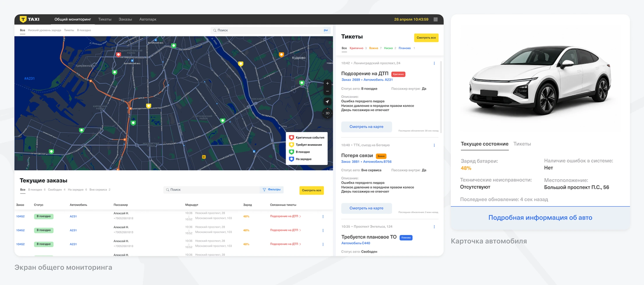The width and height of the screenshot is (644, 285).
Task: Open options menu for Потеря связи ticket
Action: (434, 145)
